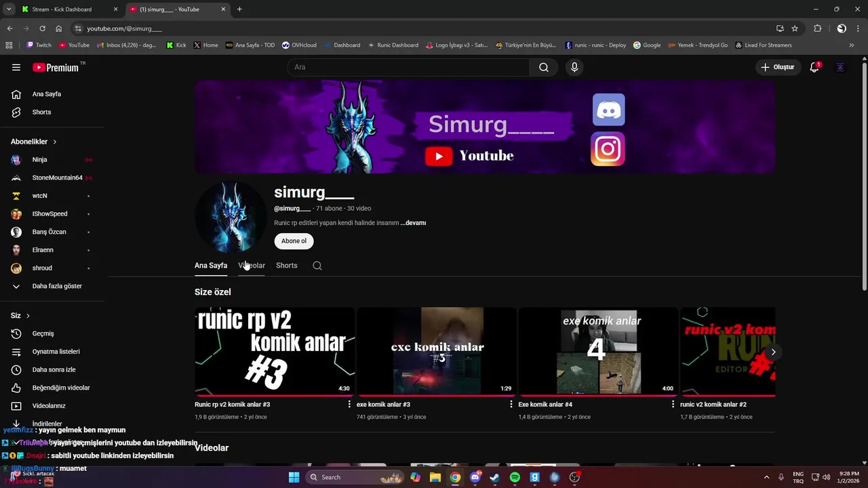Click the Windows Start button
The height and width of the screenshot is (488, 868).
tap(294, 477)
